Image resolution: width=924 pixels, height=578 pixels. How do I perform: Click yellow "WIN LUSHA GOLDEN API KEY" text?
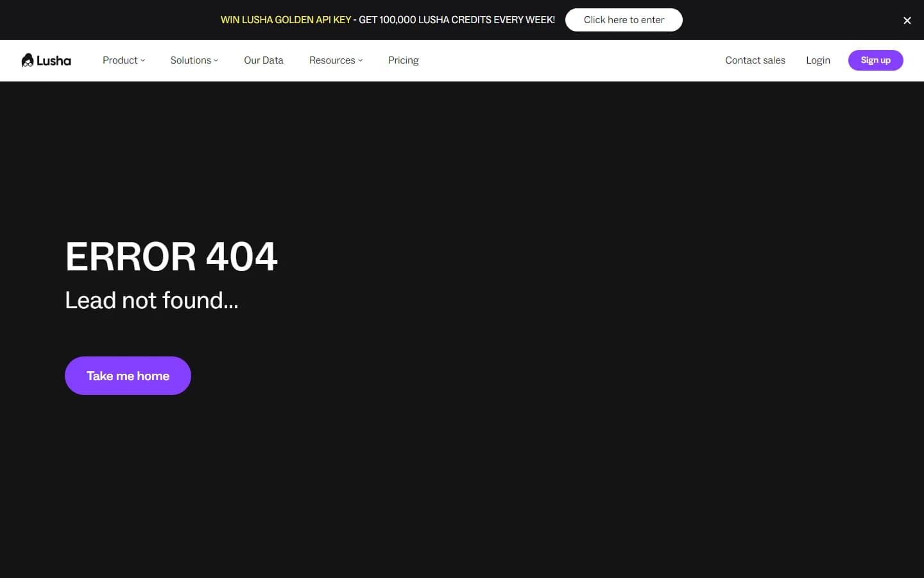(x=286, y=20)
